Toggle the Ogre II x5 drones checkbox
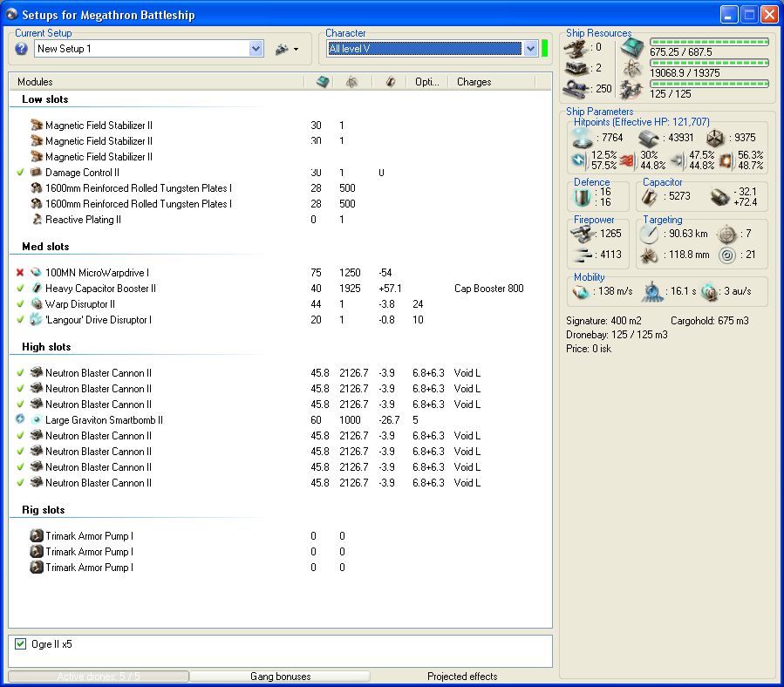 click(21, 644)
